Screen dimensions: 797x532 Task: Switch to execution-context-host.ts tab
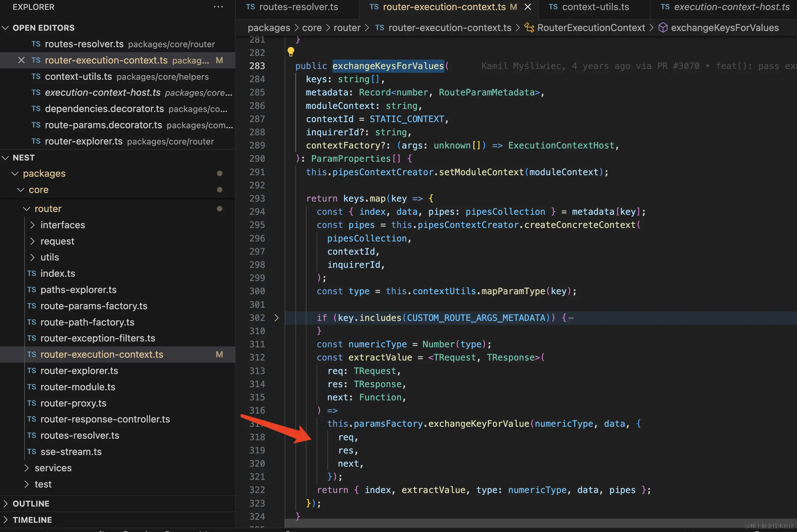pos(731,7)
